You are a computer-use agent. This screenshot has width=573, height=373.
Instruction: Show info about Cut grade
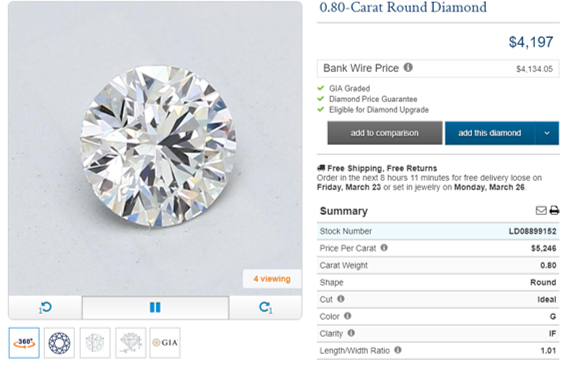point(341,299)
